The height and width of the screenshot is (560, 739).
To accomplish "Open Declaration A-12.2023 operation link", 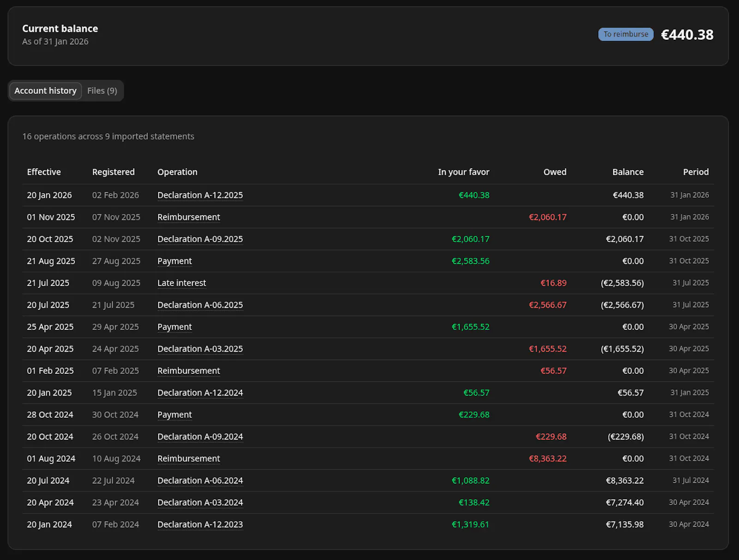I will 200,524.
